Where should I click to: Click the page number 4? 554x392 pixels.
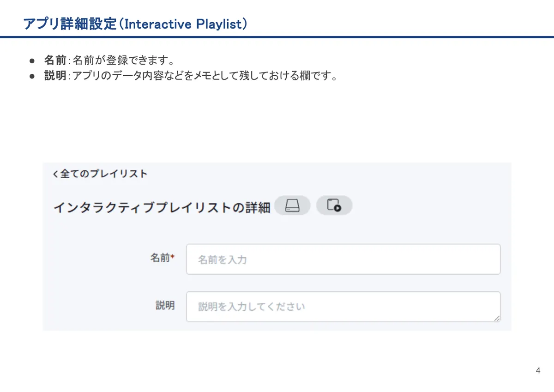[x=538, y=371]
